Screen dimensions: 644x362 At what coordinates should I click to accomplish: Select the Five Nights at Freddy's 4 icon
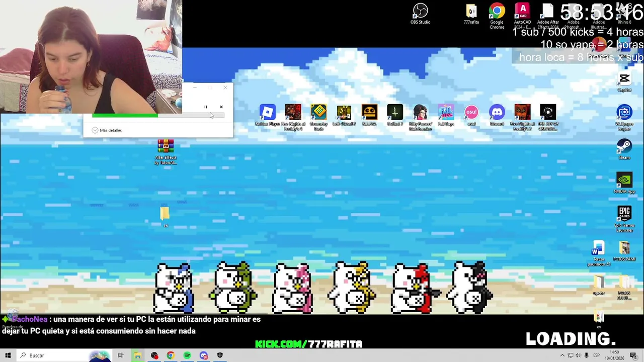pyautogui.click(x=293, y=117)
